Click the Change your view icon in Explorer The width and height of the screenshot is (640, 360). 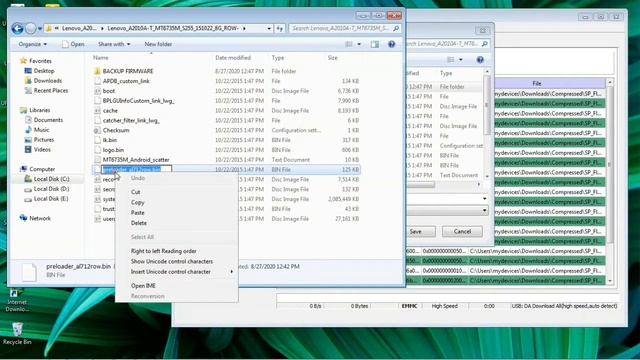coord(349,44)
